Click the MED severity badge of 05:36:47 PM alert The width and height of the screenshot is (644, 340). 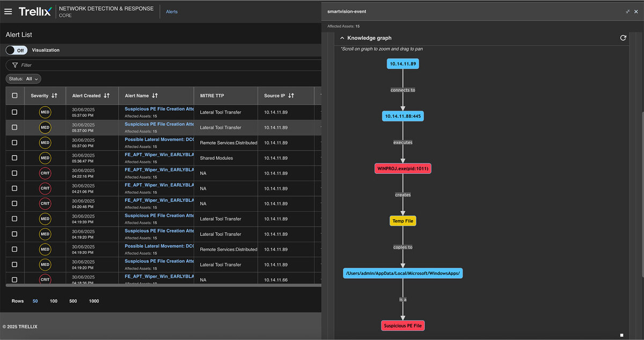click(x=45, y=158)
